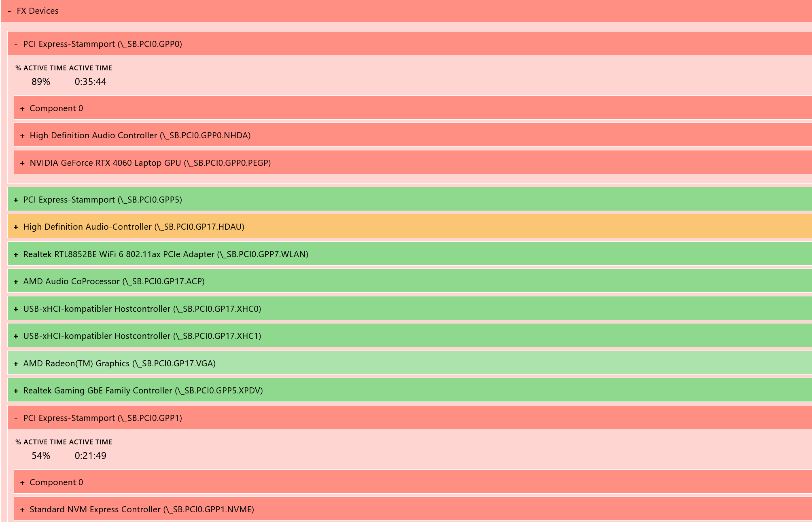The image size is (812, 522).
Task: Expand USB-xHCI Hostcontroller XHC0 row
Action: (16, 309)
